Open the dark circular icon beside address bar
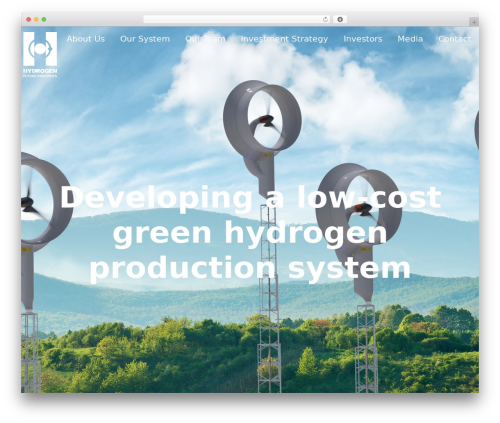Viewport: 500px width, 423px height. pyautogui.click(x=340, y=20)
